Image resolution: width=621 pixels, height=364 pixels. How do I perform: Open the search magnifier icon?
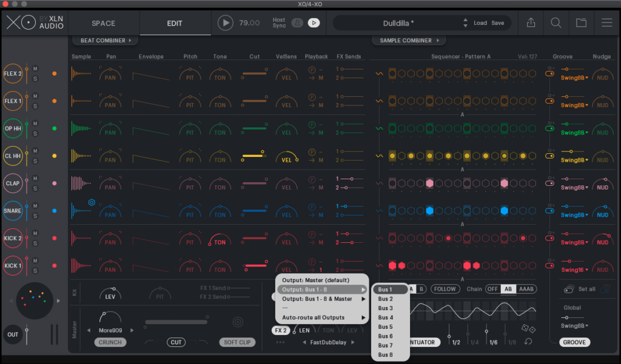tap(556, 23)
